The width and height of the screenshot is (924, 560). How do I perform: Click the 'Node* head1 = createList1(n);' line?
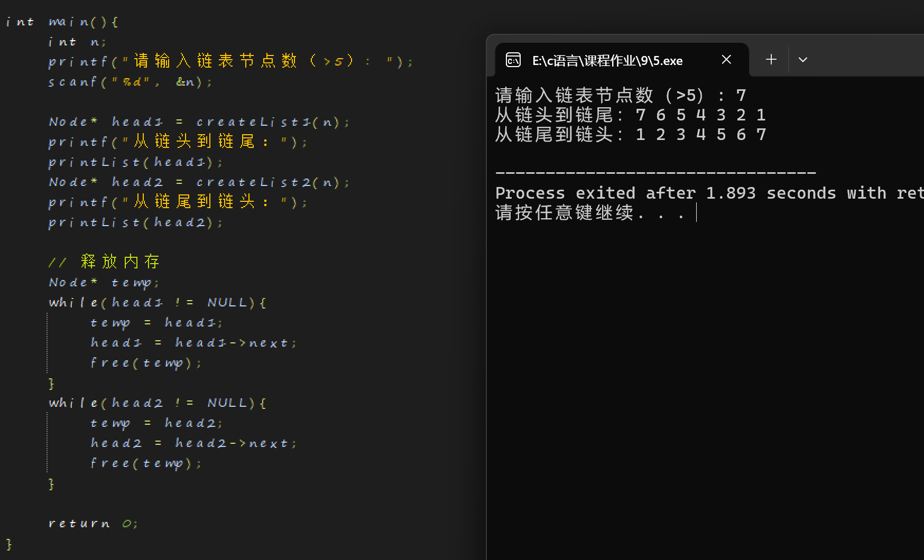pos(199,123)
